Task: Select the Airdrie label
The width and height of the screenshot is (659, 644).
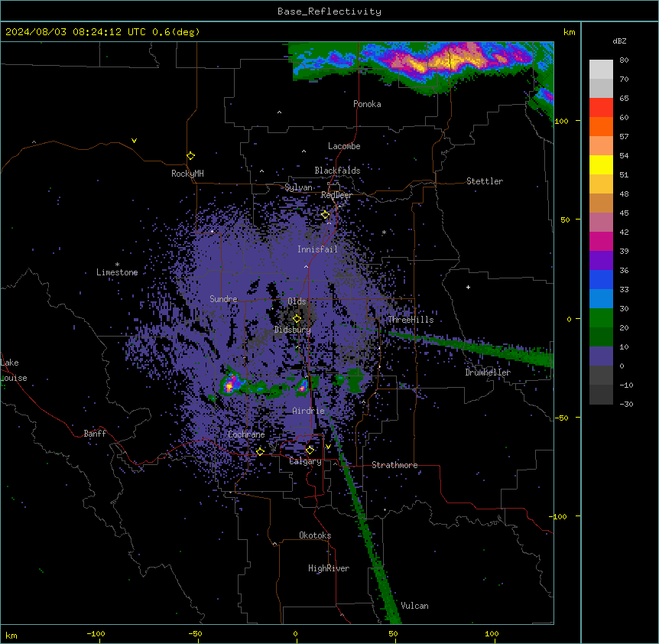Action: tap(309, 411)
